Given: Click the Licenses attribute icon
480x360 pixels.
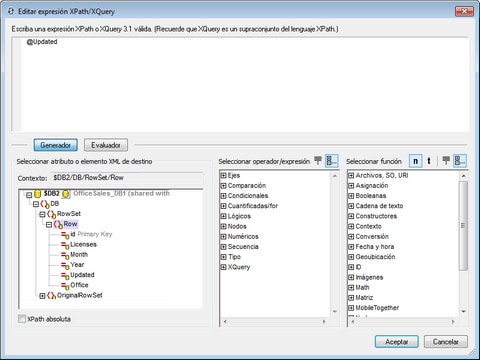Looking at the screenshot, I should pyautogui.click(x=65, y=245).
